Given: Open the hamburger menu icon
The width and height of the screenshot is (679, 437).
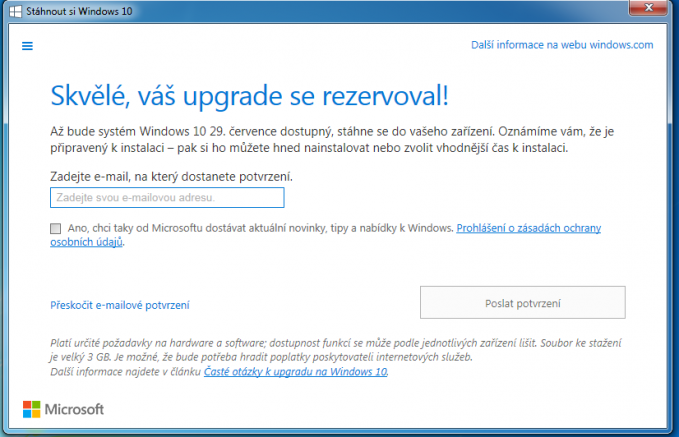Looking at the screenshot, I should pyautogui.click(x=27, y=46).
